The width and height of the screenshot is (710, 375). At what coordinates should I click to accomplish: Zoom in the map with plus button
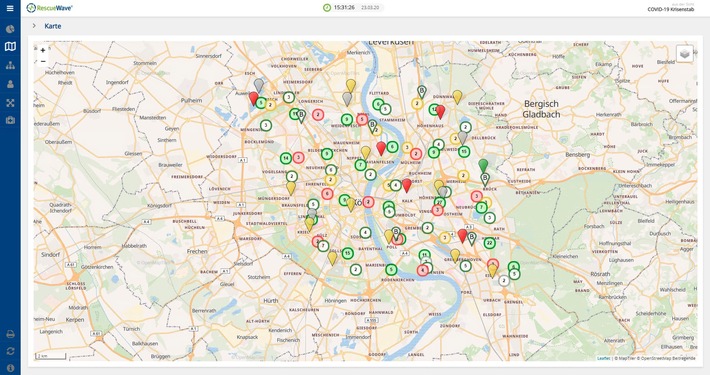[43, 50]
